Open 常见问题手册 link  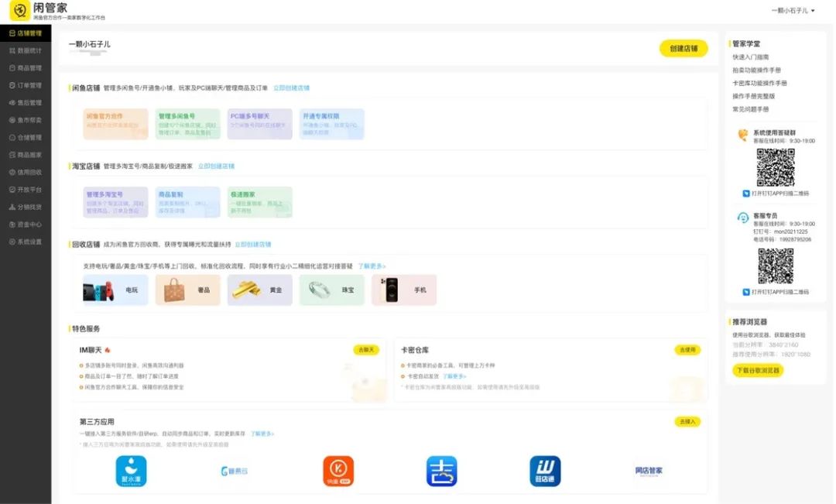tap(750, 109)
